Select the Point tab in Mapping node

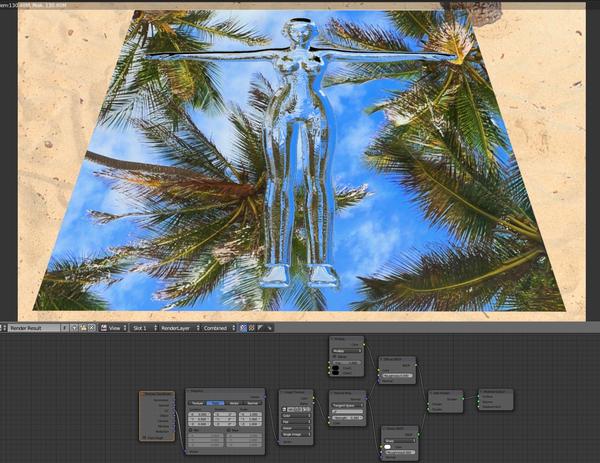pos(215,403)
